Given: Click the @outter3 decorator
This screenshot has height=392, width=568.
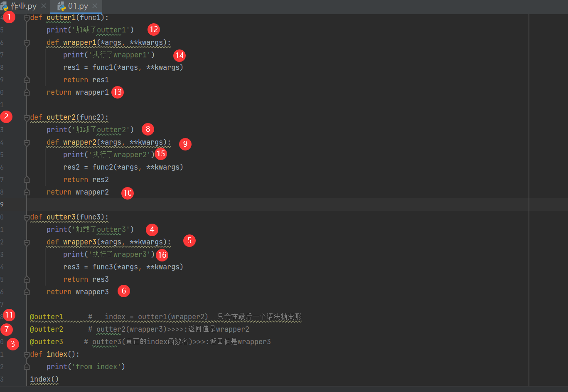Looking at the screenshot, I should click(47, 342).
